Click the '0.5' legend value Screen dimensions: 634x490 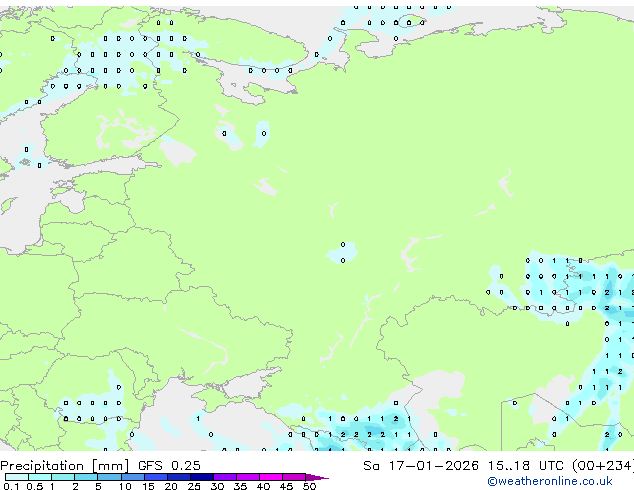click(35, 486)
